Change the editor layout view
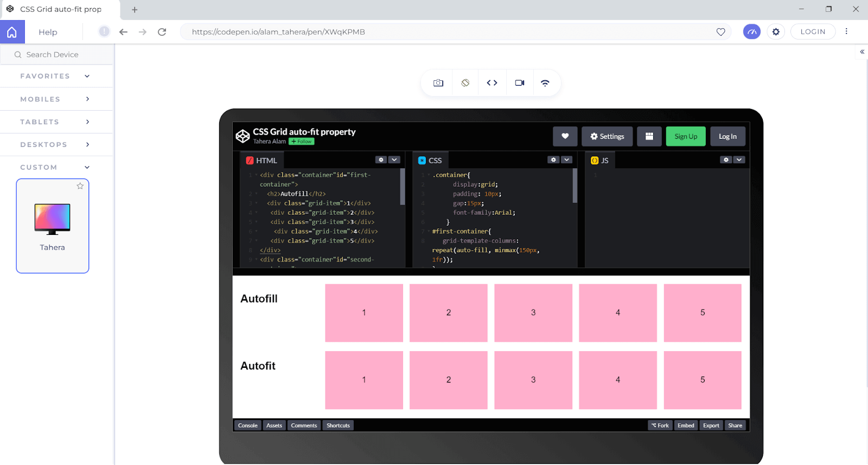The width and height of the screenshot is (868, 465). [649, 136]
